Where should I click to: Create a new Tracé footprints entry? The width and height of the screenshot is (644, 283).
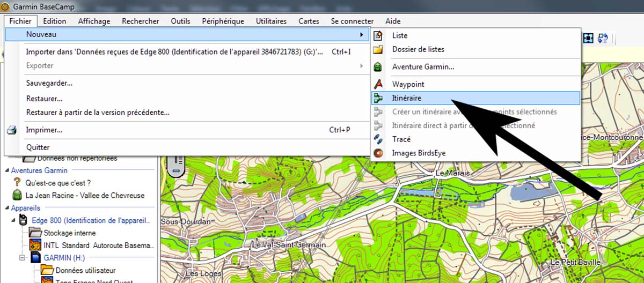click(x=475, y=139)
